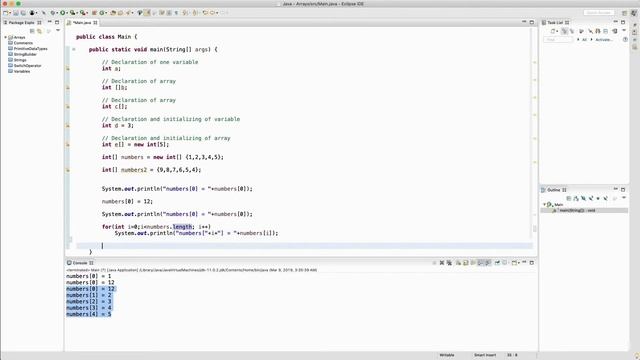This screenshot has height=360, width=640.
Task: Minimize the Package Explorer view
Action: [x=49, y=22]
